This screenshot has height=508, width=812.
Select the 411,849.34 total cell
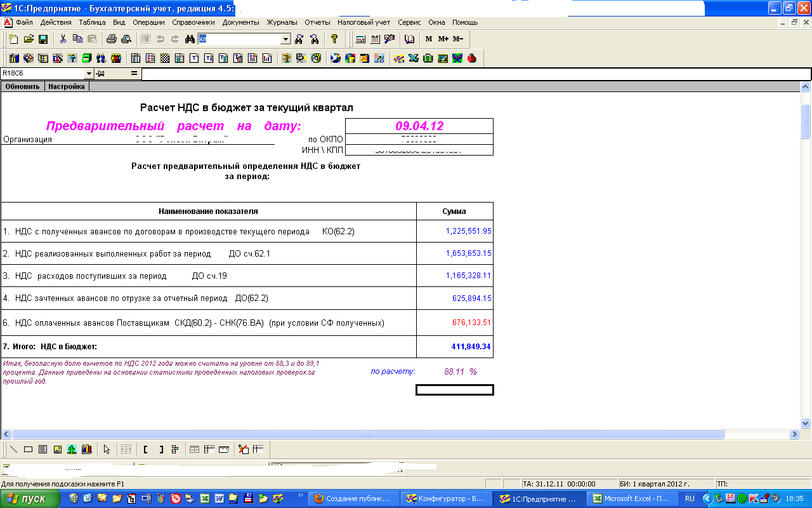pyautogui.click(x=454, y=347)
